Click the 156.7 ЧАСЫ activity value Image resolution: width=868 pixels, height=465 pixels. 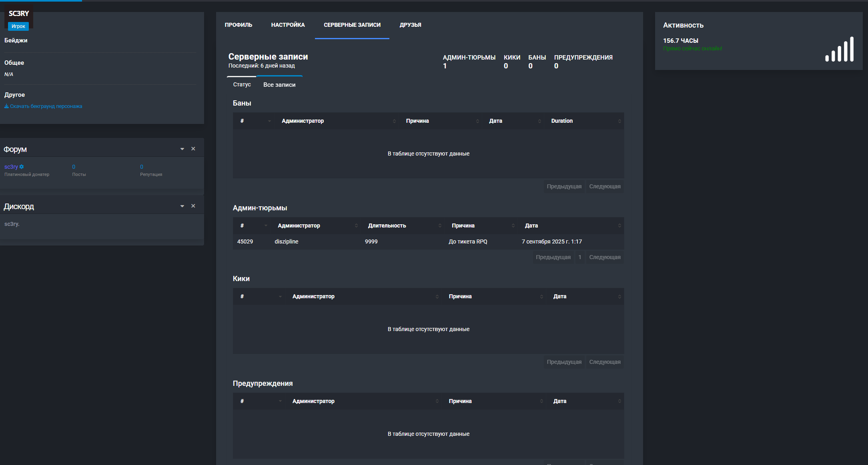(x=680, y=41)
